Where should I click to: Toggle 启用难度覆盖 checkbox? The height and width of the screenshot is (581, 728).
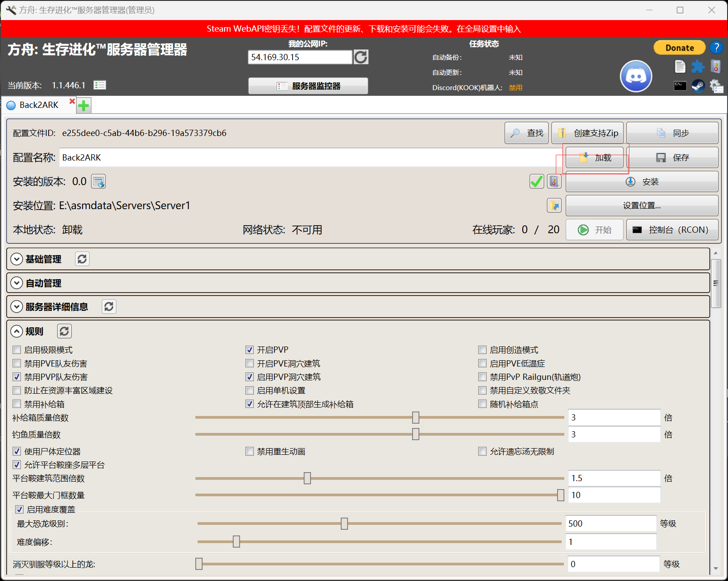click(20, 509)
